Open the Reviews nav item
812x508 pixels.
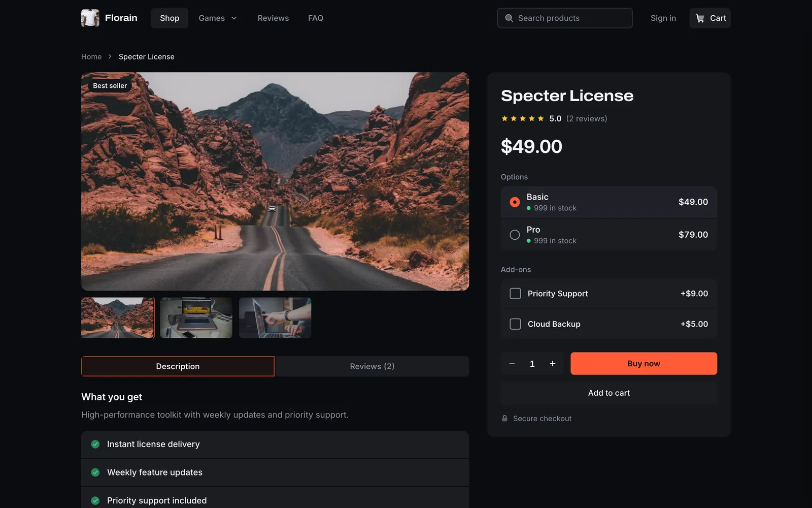[x=273, y=18]
